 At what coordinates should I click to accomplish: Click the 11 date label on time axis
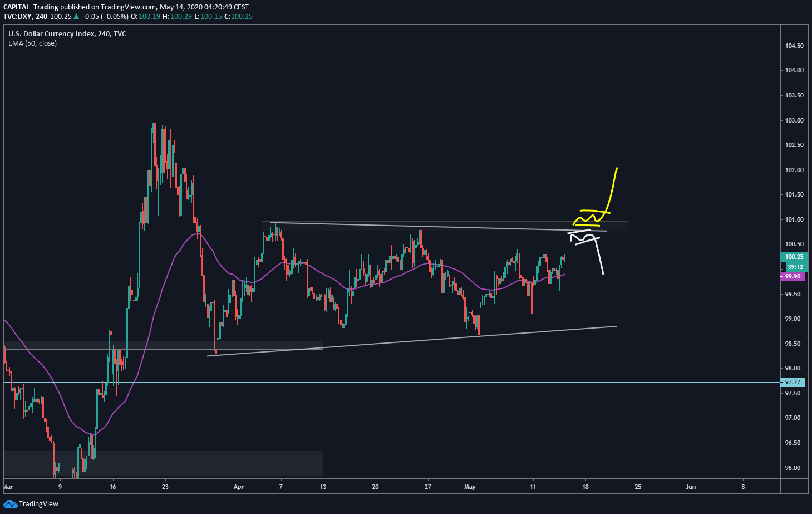pos(533,487)
